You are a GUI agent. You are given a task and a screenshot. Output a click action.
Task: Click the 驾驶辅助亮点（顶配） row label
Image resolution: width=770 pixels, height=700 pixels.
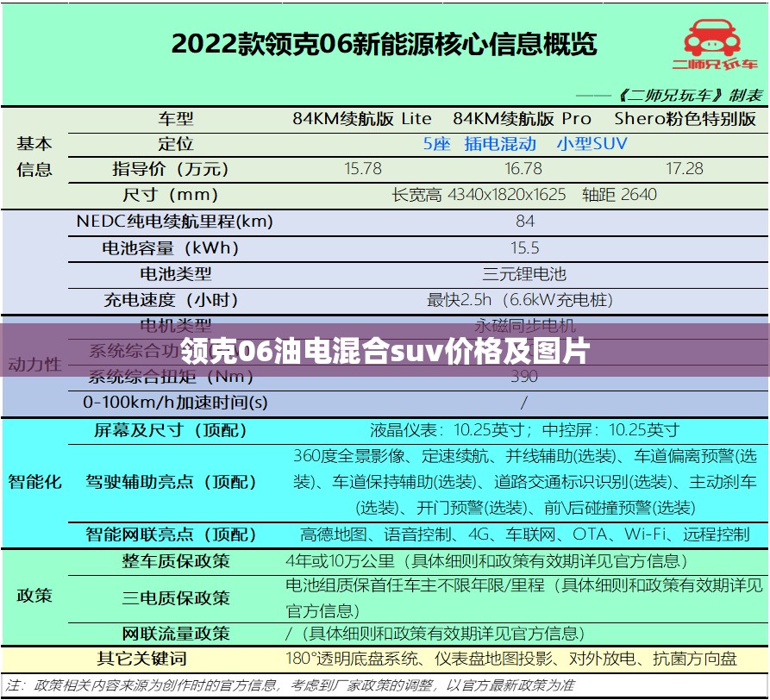[x=171, y=482]
